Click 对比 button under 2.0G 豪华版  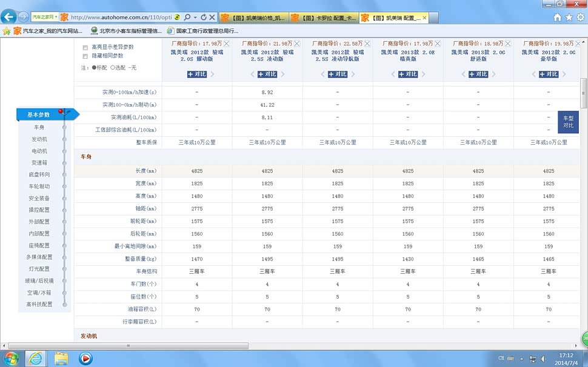tap(549, 74)
